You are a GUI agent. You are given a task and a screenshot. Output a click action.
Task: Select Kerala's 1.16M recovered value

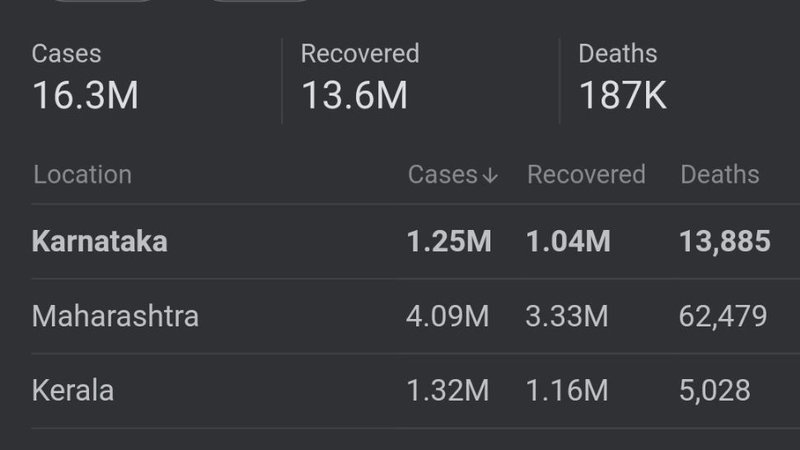click(x=566, y=390)
